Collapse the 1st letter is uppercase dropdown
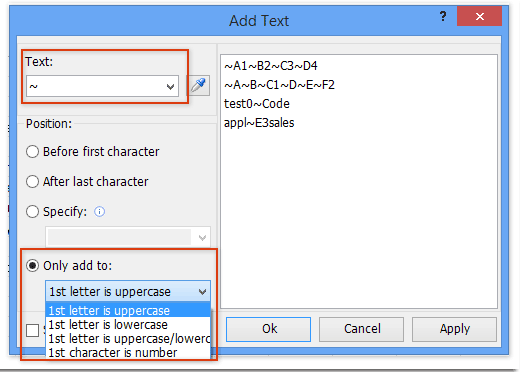The width and height of the screenshot is (522, 372). 202,292
